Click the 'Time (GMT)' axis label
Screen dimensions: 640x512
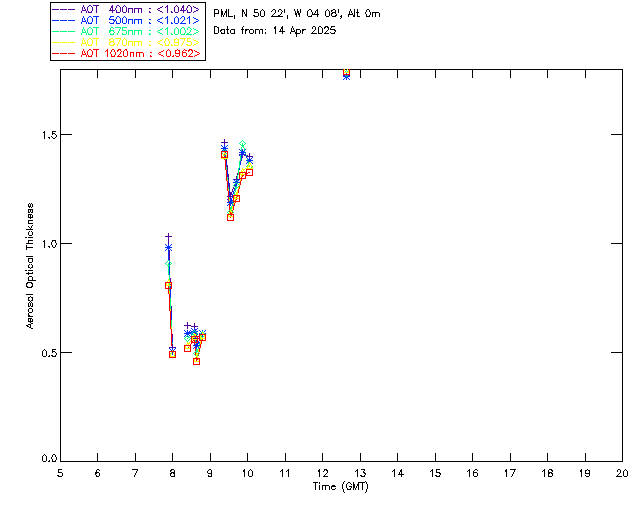click(341, 487)
